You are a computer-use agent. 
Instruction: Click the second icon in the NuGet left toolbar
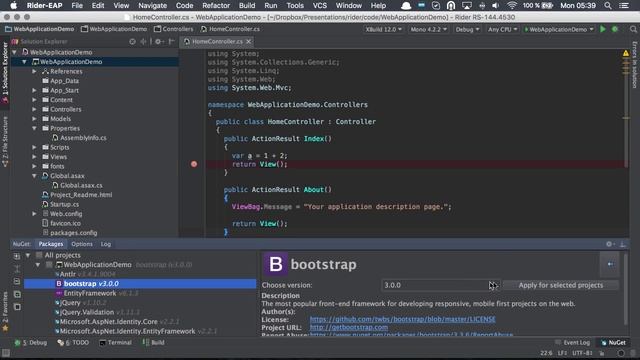coord(17,269)
